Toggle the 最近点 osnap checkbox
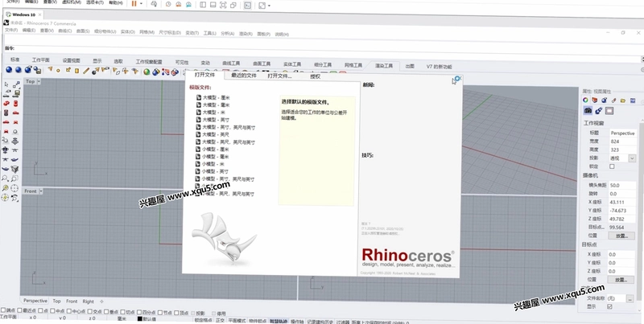 [19, 310]
